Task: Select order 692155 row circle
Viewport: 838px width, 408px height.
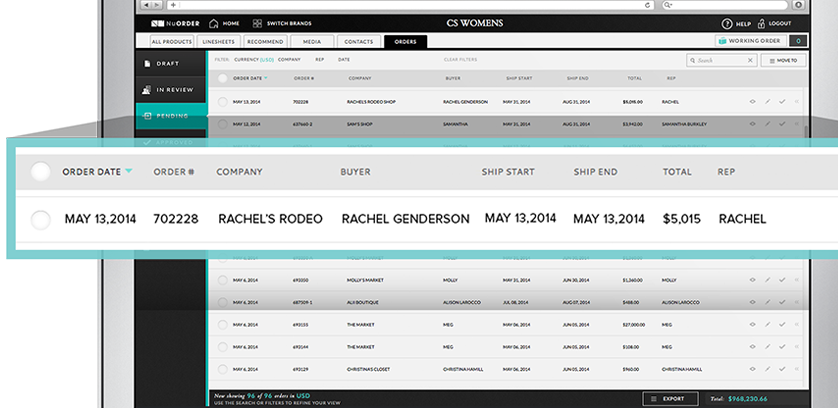Action: coord(223,325)
